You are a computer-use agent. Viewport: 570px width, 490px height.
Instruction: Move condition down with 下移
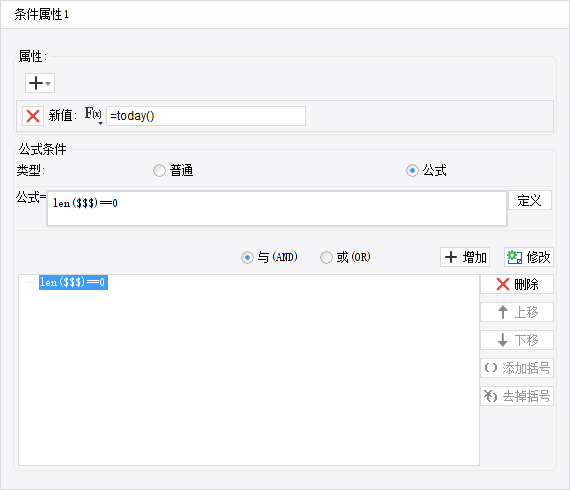517,340
